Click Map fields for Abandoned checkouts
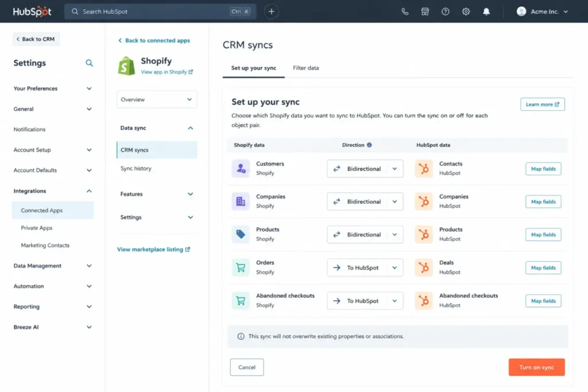 click(543, 301)
